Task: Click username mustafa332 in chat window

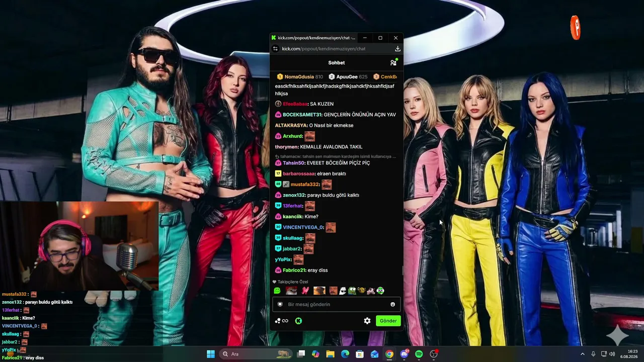Action: [304, 185]
